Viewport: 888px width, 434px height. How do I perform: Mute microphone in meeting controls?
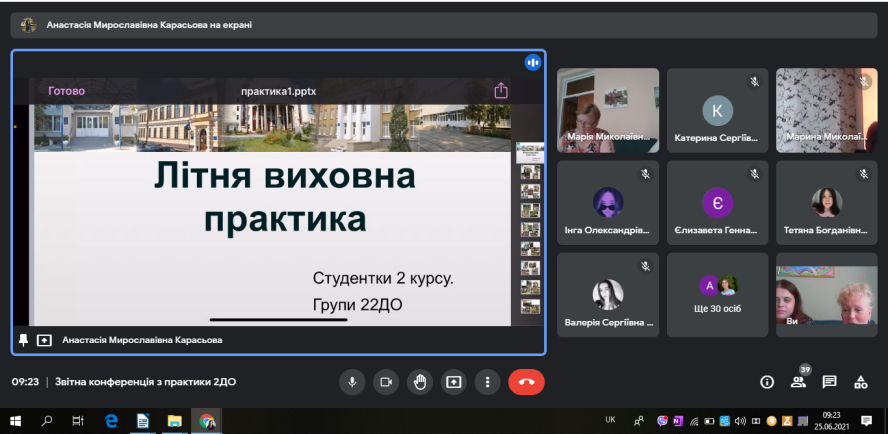pyautogui.click(x=352, y=382)
